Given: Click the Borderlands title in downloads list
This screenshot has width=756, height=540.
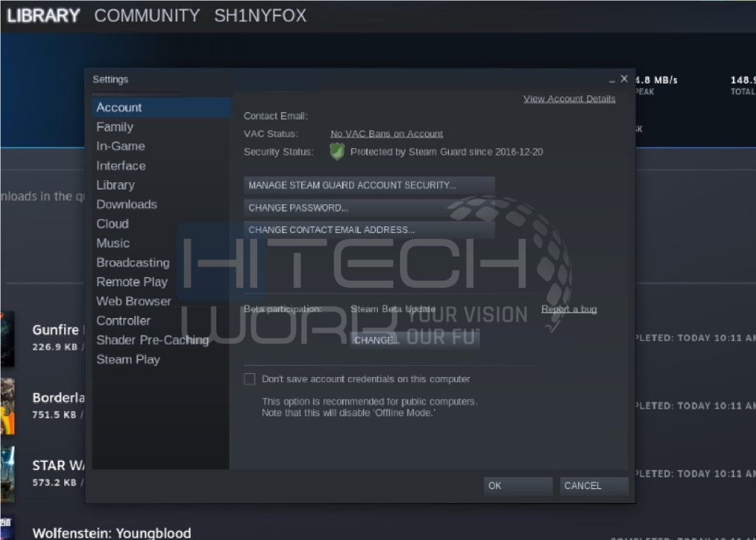Looking at the screenshot, I should pos(58,398).
